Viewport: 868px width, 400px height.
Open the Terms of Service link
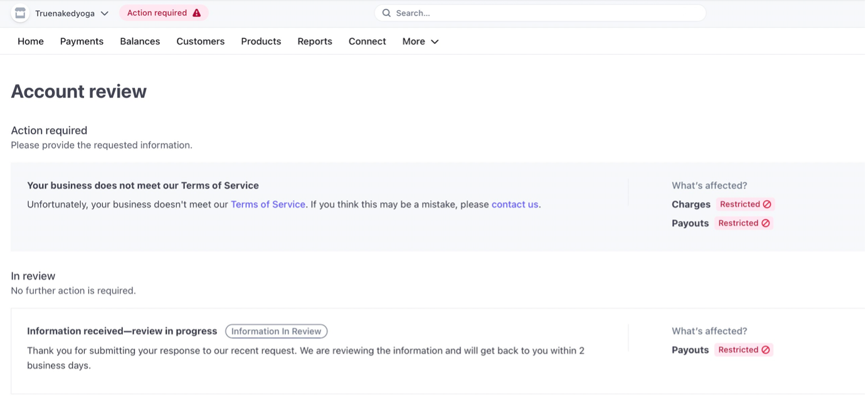pyautogui.click(x=268, y=204)
